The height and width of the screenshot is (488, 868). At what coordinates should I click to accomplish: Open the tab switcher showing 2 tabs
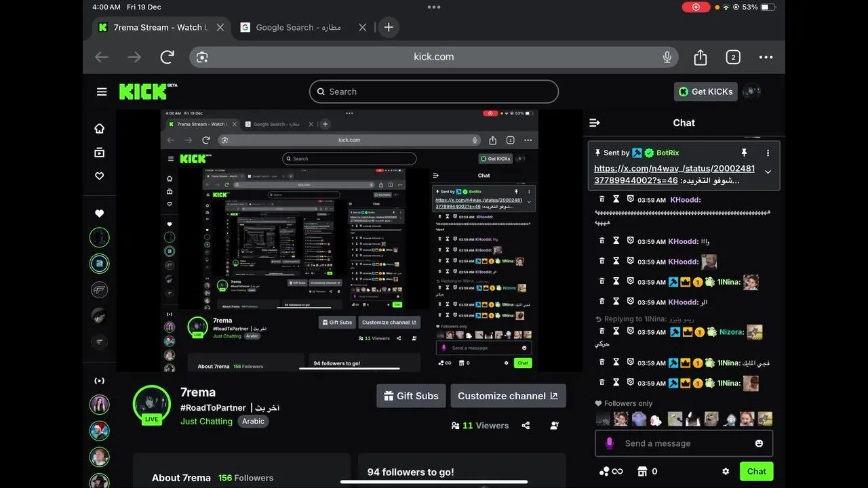pos(733,57)
